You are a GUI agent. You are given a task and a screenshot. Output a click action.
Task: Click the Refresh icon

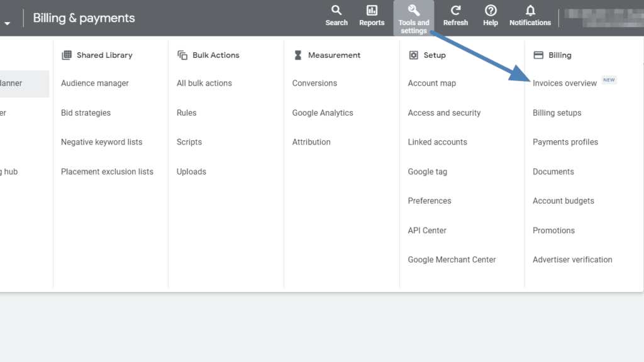455,10
